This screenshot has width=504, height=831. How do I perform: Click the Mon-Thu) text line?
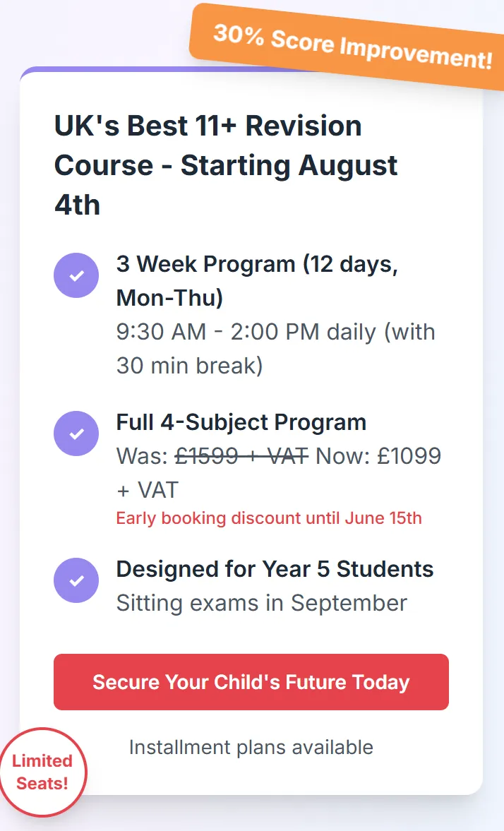coord(169,298)
